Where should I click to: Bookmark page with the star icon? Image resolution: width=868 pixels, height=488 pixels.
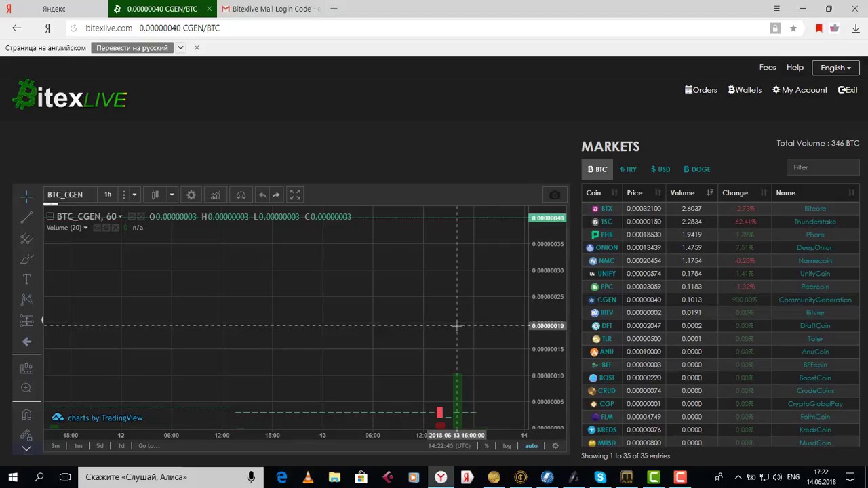click(793, 28)
